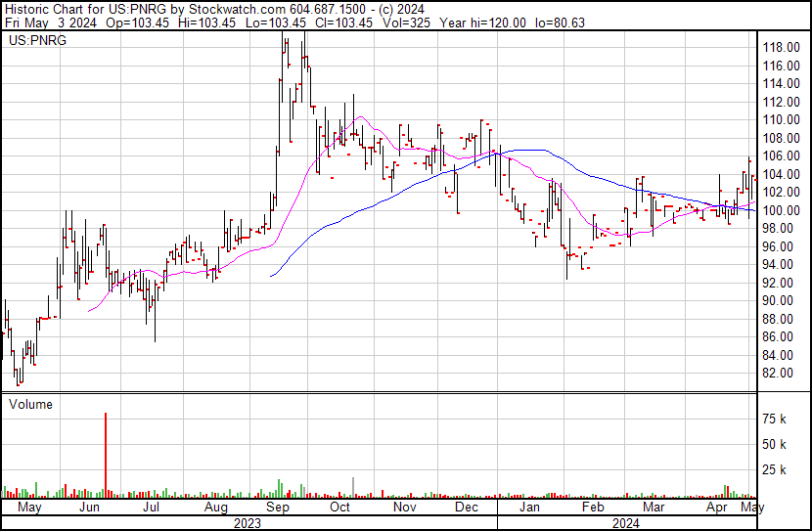Screen dimensions: 812x531
Task: Click the Oct month label
Action: tap(339, 508)
